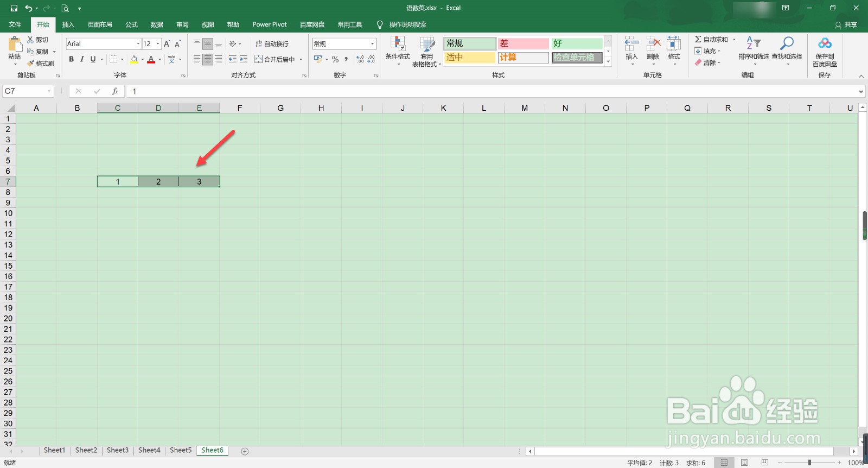Increase font size with the large A icon
Viewport: 868px width, 468px height.
pos(167,43)
